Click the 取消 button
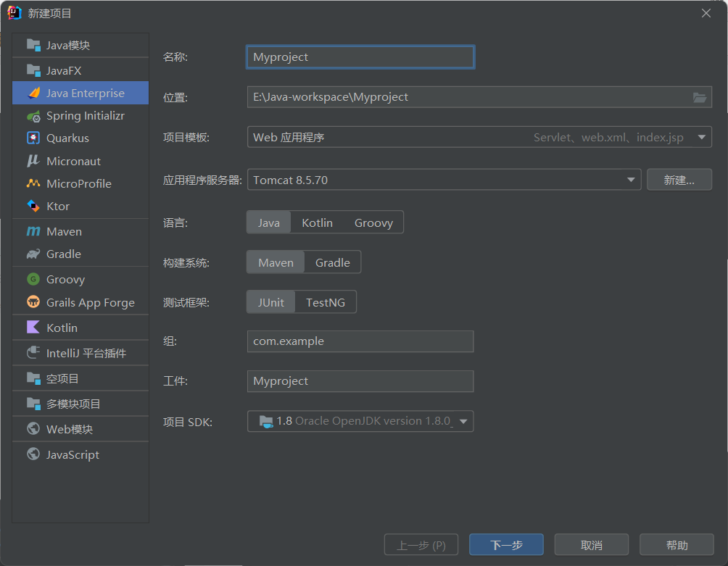The height and width of the screenshot is (566, 728). tap(592, 545)
